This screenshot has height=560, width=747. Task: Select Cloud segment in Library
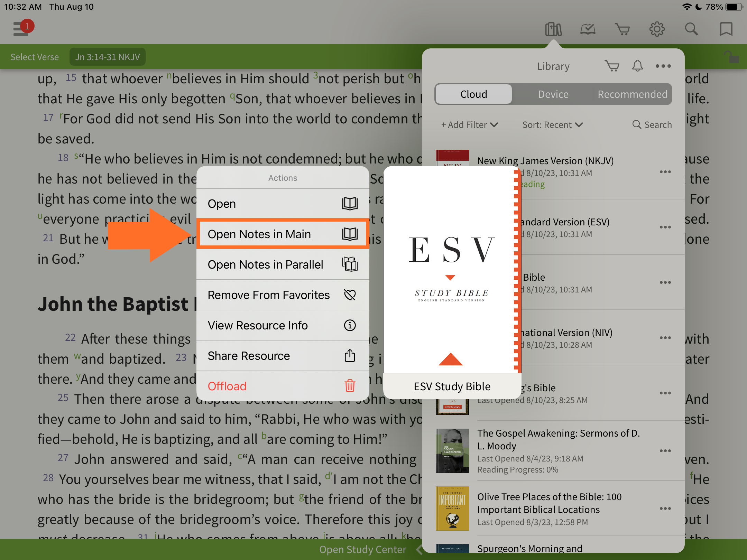474,94
